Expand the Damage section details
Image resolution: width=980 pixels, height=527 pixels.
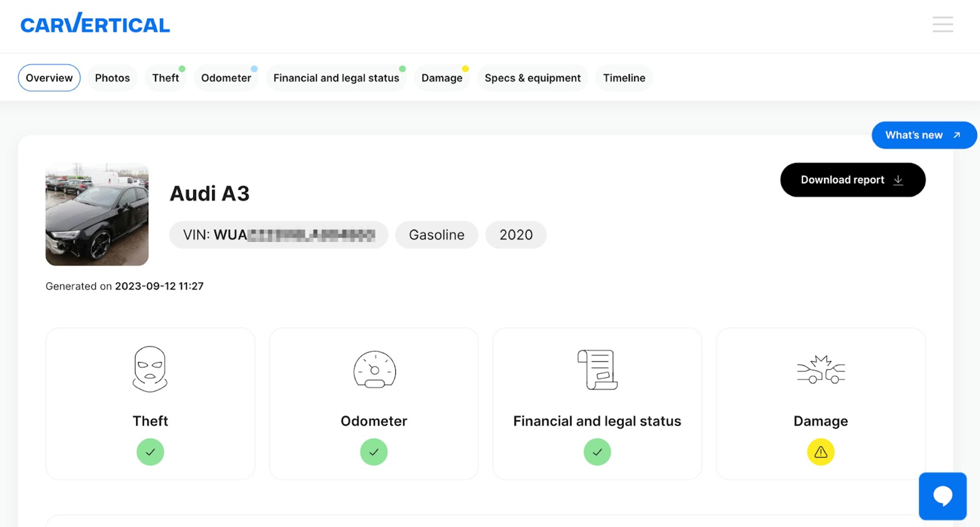point(820,400)
